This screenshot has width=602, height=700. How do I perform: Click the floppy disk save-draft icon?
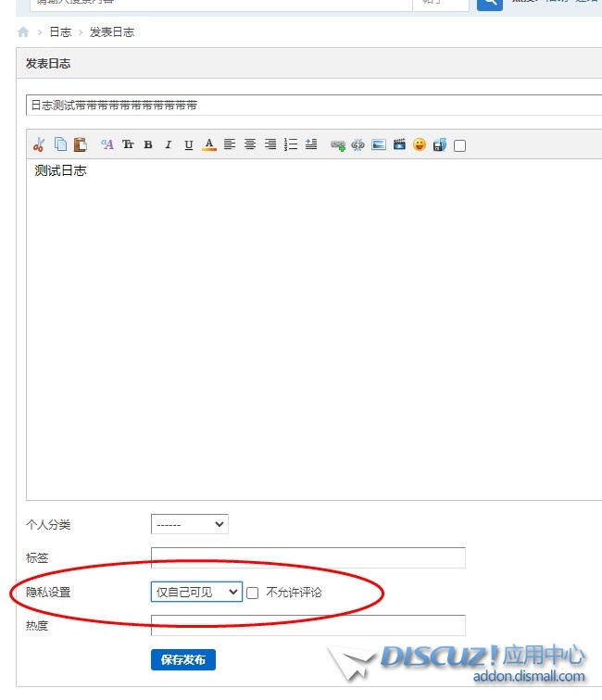440,144
